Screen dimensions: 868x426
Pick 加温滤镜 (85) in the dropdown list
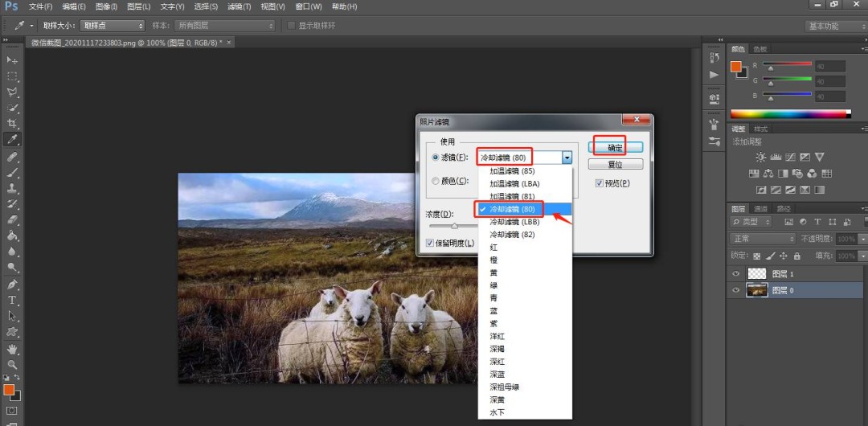click(512, 171)
